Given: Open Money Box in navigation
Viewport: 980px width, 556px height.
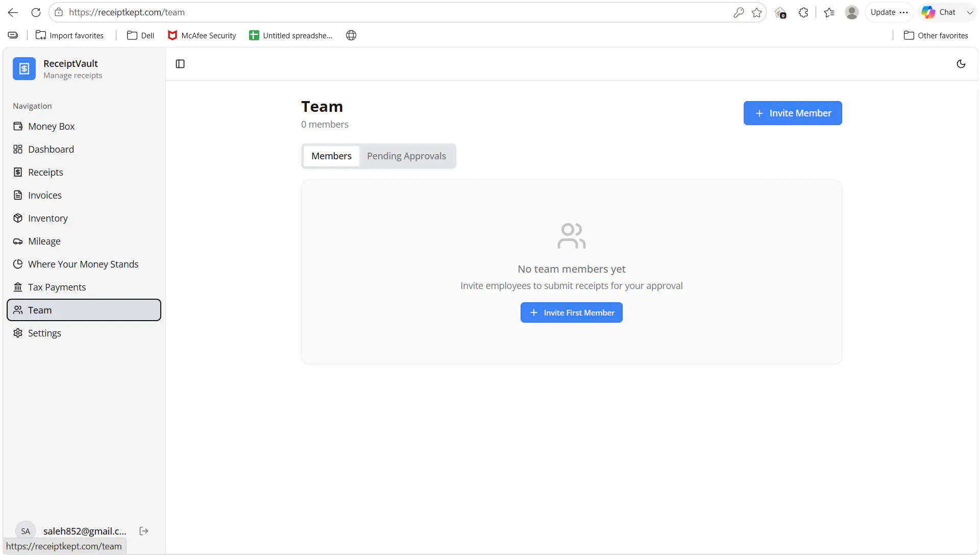Looking at the screenshot, I should tap(84, 126).
